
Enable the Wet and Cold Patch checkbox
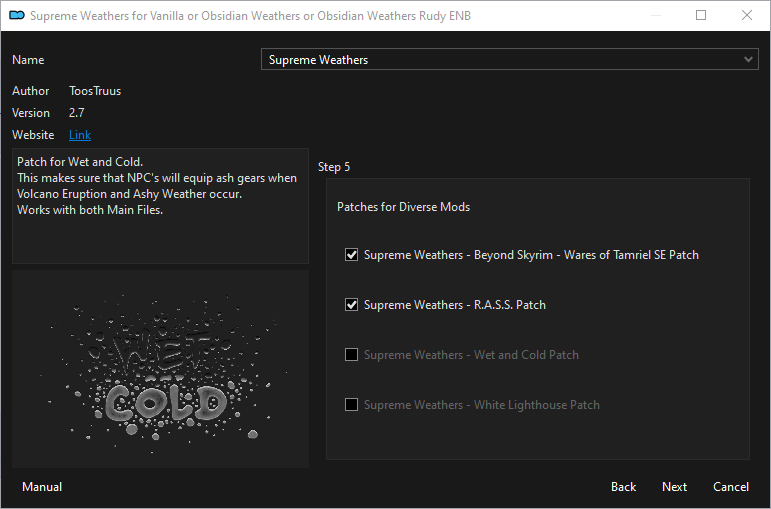[351, 355]
